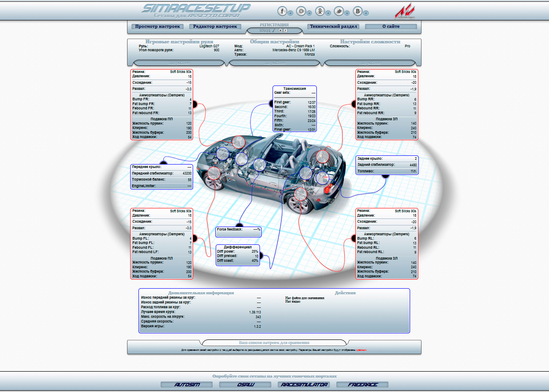
Task: Click 'Трансмиссия' panel heading
Action: (295, 88)
